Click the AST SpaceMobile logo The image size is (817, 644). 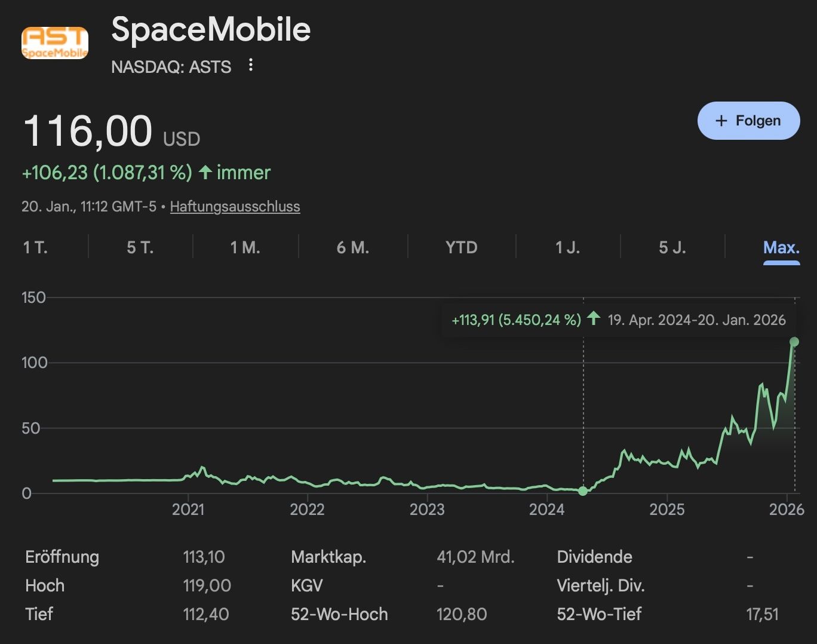55,43
